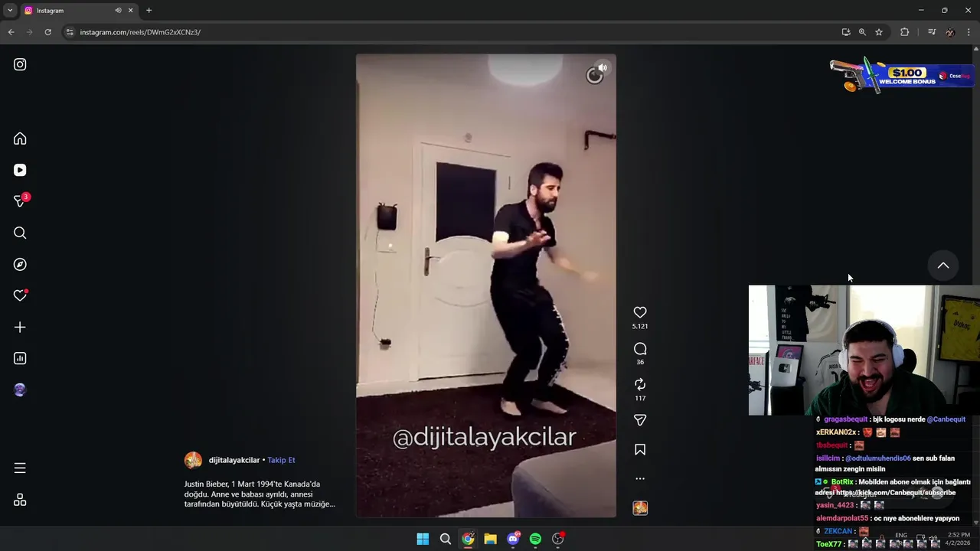The image size is (980, 551).
Task: Open the Windows Start menu
Action: (423, 539)
